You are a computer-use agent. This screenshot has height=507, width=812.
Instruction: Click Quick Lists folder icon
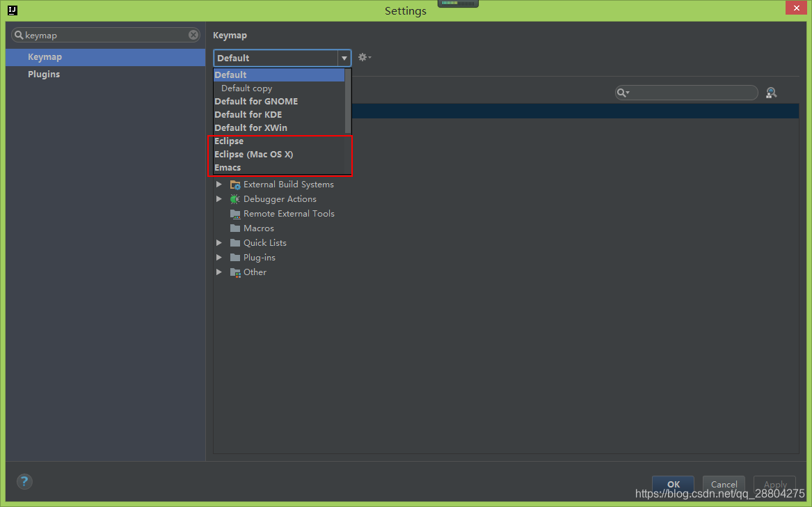click(x=235, y=242)
